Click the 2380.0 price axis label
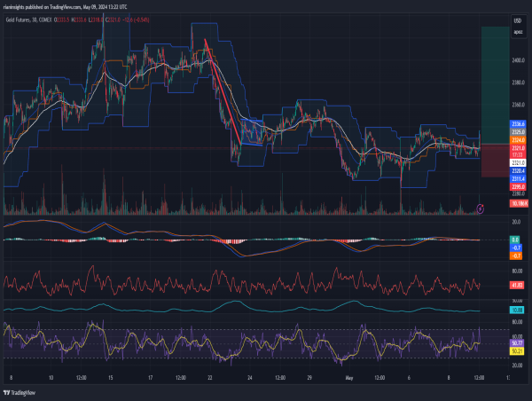Image resolution: width=532 pixels, height=401 pixels. coord(518,83)
